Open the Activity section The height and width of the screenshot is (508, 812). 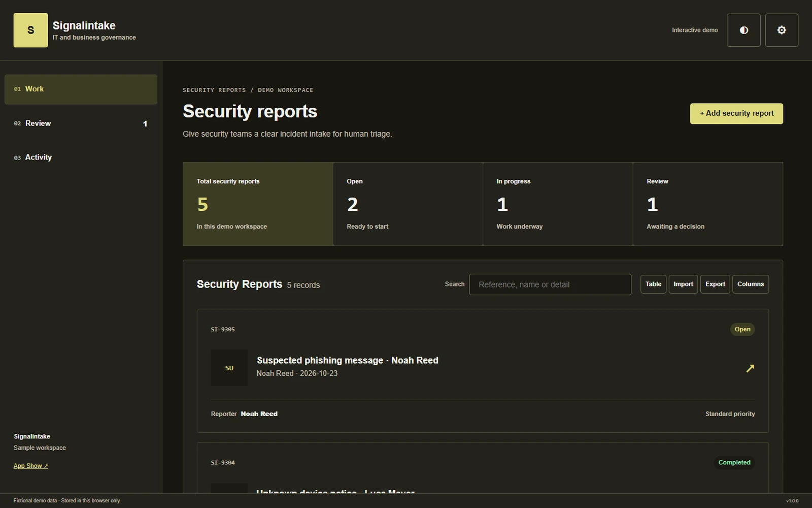[x=81, y=157]
